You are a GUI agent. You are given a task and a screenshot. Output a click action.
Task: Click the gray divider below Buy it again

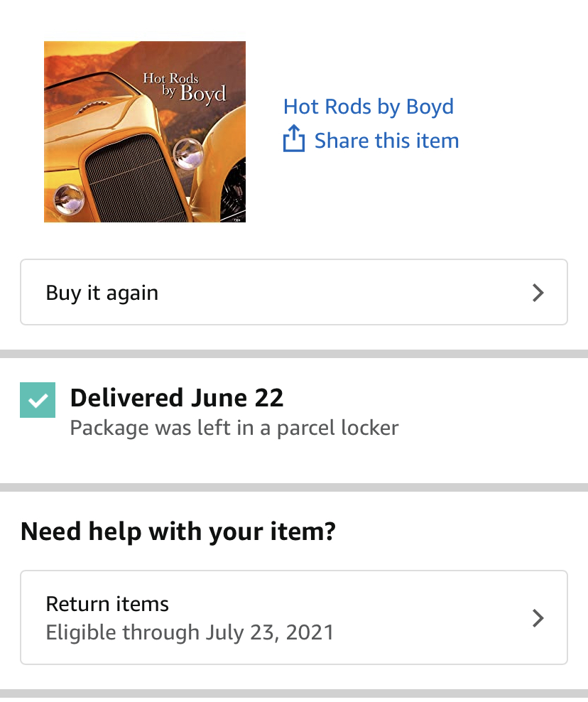(294, 354)
